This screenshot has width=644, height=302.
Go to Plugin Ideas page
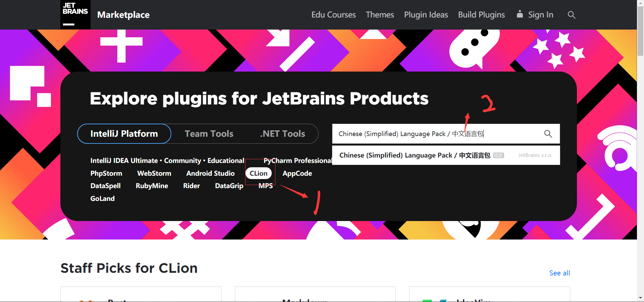[426, 15]
